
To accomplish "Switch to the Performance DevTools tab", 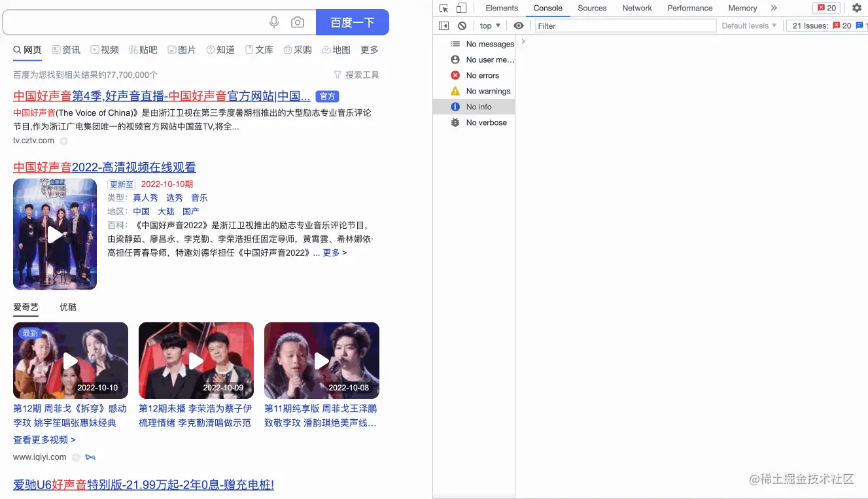I will tap(690, 9).
